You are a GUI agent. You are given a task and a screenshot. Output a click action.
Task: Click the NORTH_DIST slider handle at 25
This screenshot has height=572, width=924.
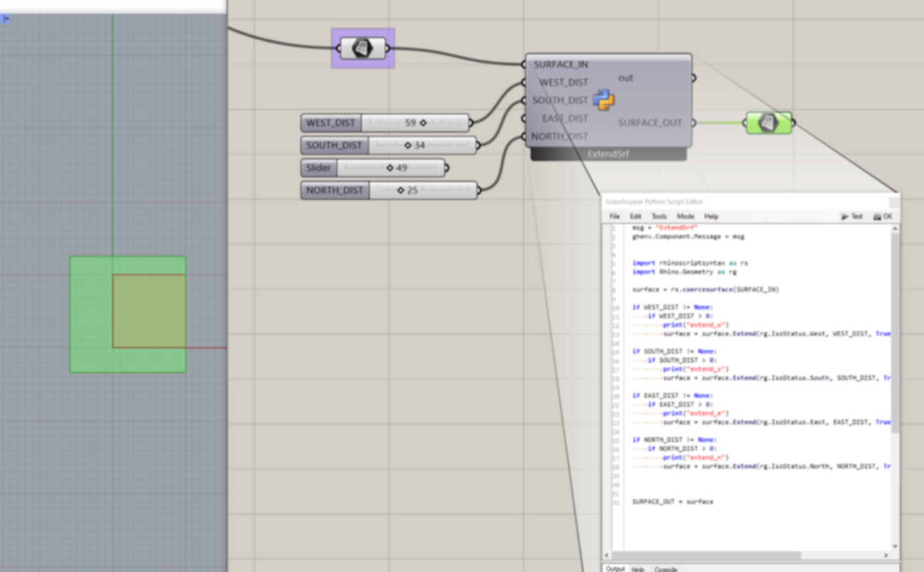click(401, 191)
